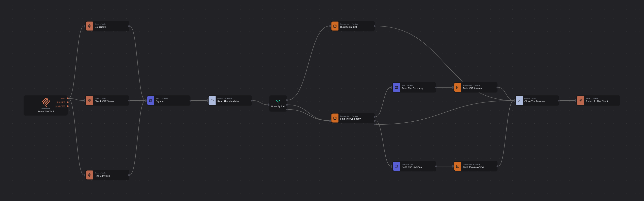Click the Build Invoice Answer function icon
Viewport: 644px width, 201px height.
pyautogui.click(x=457, y=166)
